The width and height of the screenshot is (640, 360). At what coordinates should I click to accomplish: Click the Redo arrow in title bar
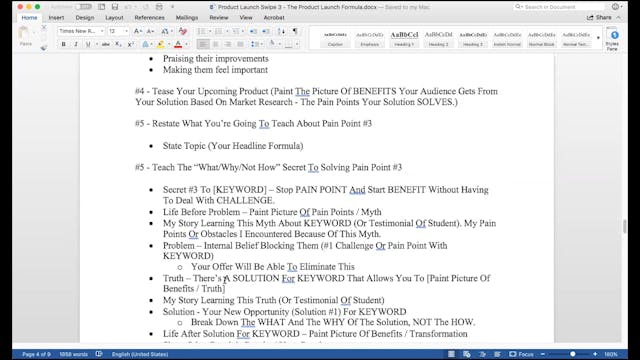[146, 7]
